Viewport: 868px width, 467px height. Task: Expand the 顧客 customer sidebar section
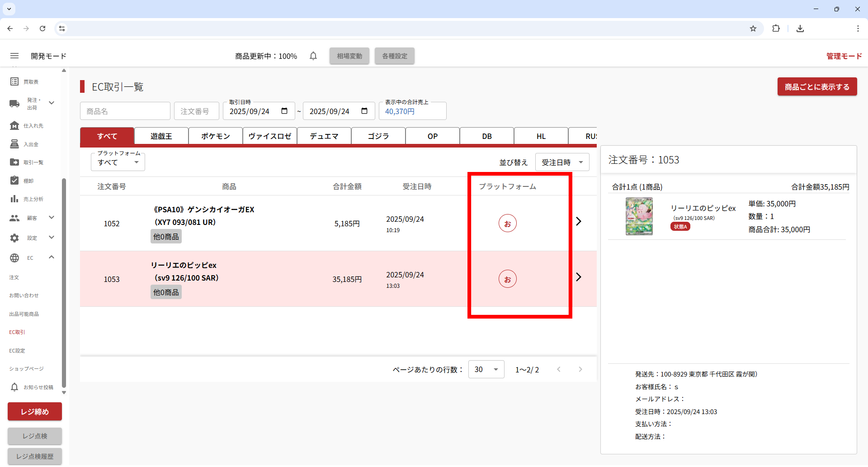(52, 218)
